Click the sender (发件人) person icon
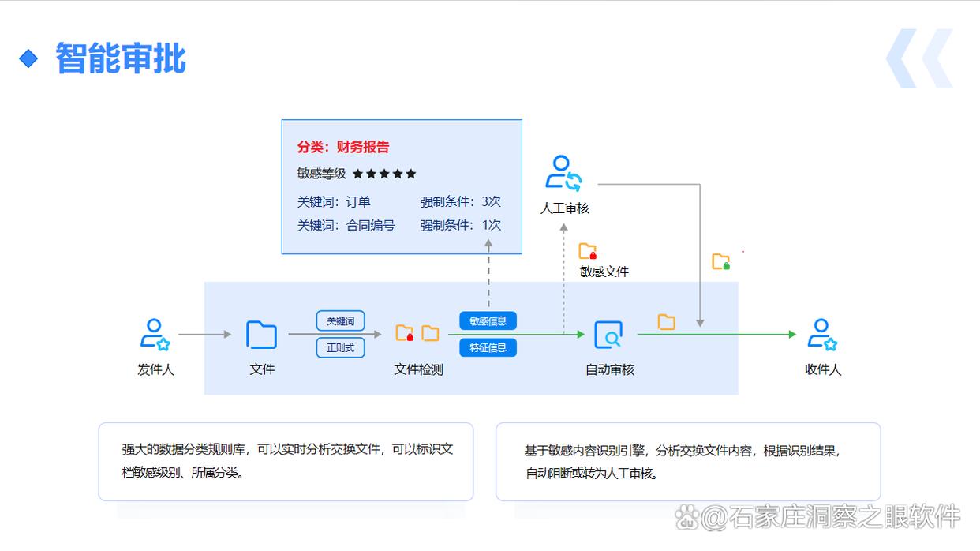This screenshot has height=551, width=980. (155, 335)
